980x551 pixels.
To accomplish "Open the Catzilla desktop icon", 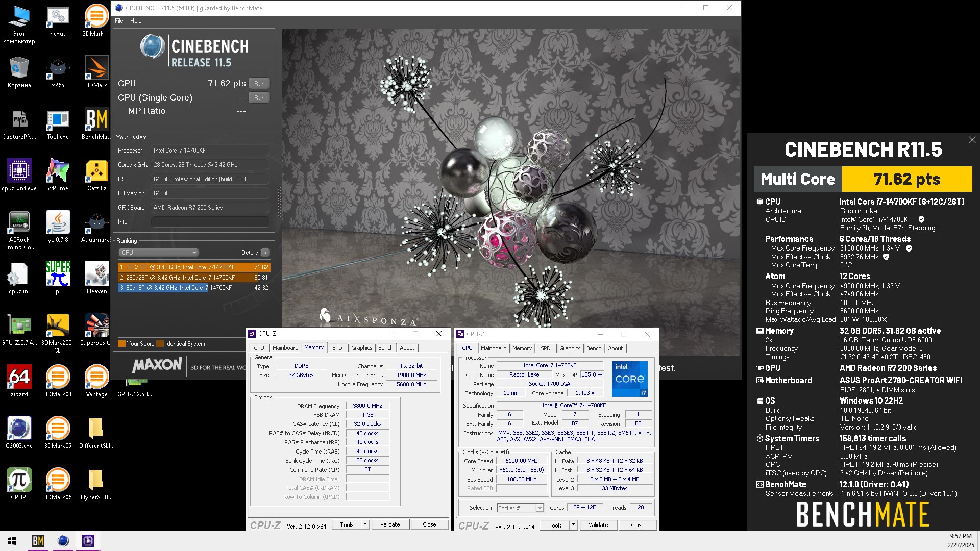I will [96, 176].
